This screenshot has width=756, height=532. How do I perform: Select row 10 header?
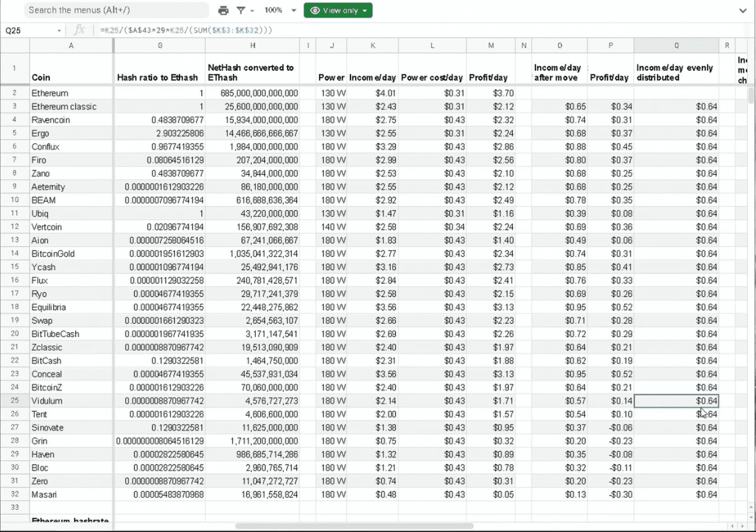[15, 200]
